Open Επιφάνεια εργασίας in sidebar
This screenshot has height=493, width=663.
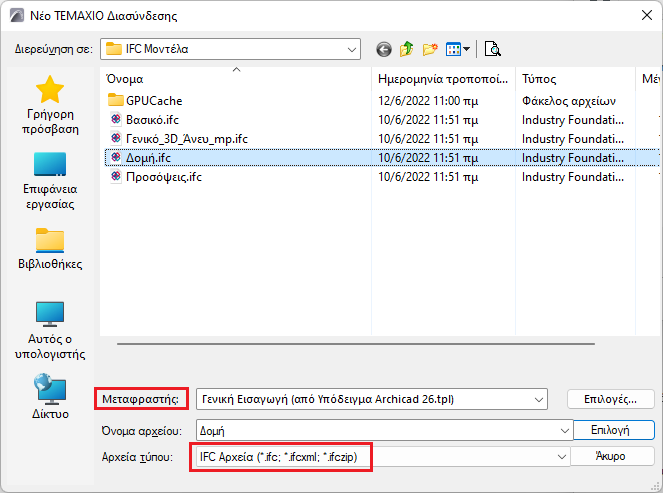[50, 181]
